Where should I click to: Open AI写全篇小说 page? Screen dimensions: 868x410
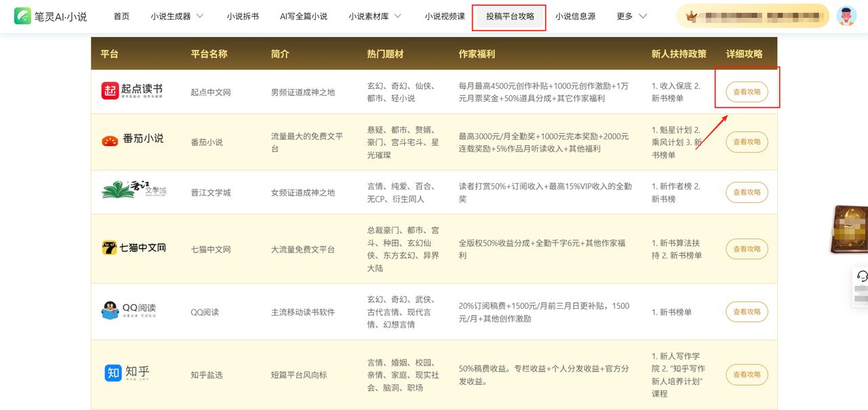(x=304, y=16)
